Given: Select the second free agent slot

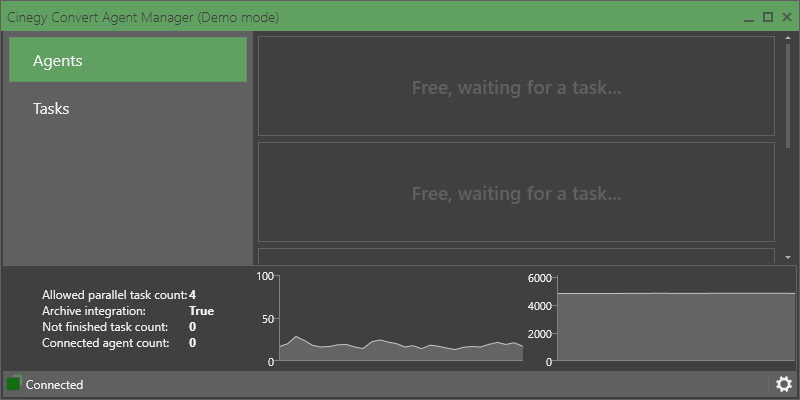Looking at the screenshot, I should [516, 192].
